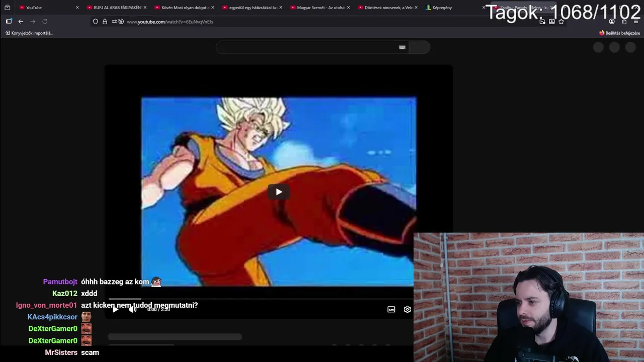Open the 'Könyvjelzők importálá...' bookmark item

click(29, 33)
